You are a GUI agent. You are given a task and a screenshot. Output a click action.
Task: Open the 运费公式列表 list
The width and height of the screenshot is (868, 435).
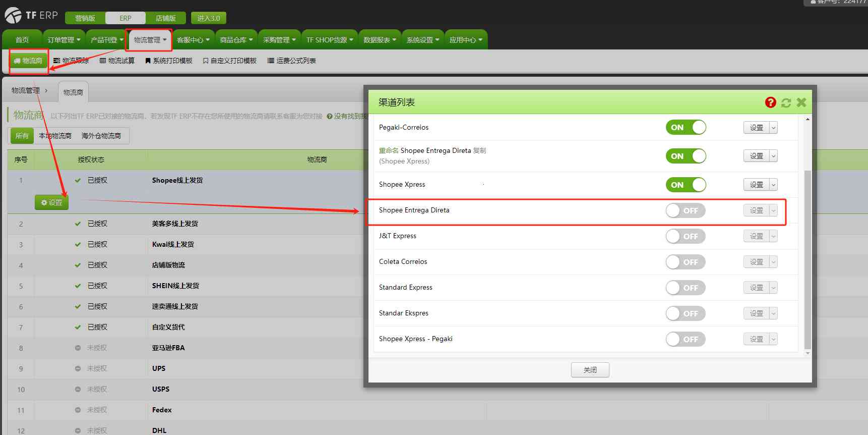292,61
